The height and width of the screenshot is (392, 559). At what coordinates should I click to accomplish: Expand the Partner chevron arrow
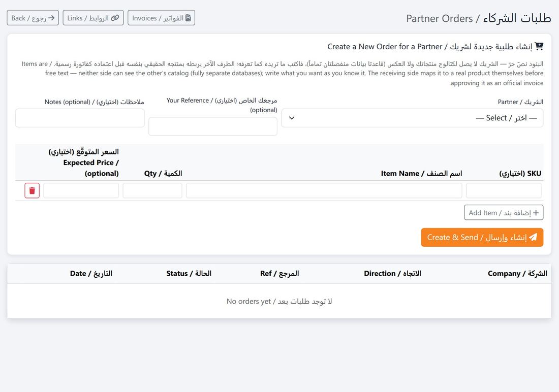[x=292, y=118]
